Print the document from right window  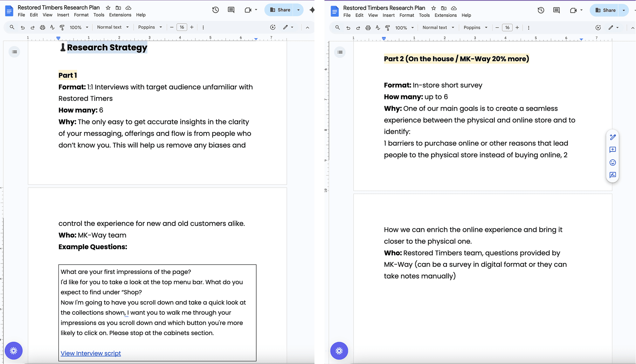click(x=368, y=28)
